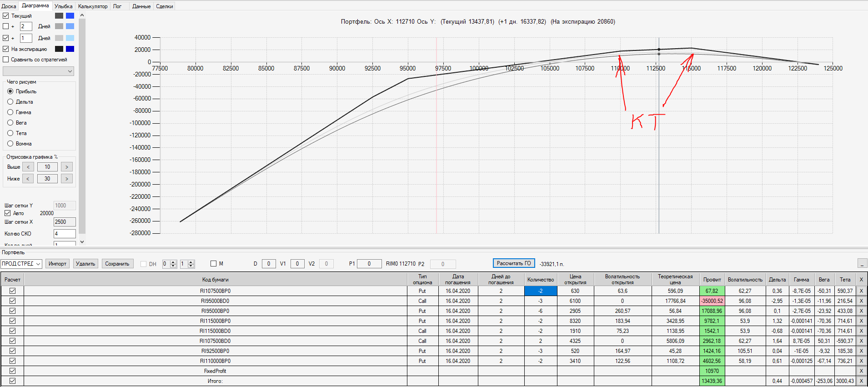Remove the RI95000BD0 position using its X
Screen dimensions: 868x387
tap(861, 301)
